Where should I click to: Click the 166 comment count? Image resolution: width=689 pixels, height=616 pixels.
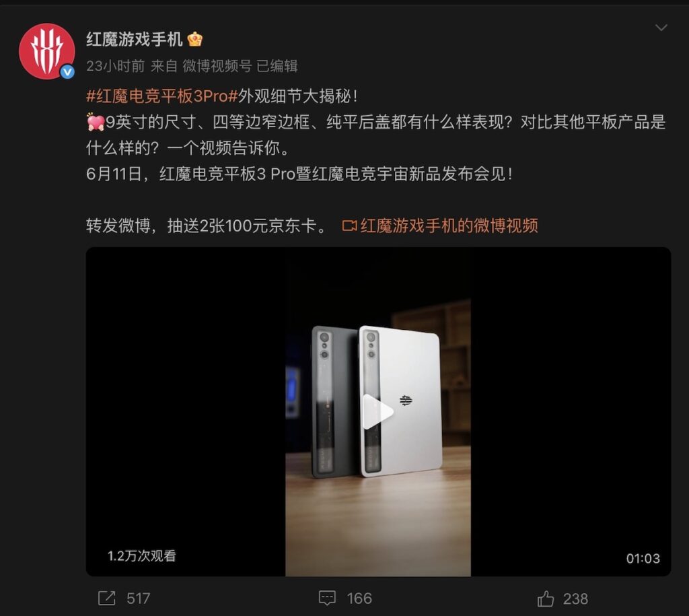tap(359, 598)
